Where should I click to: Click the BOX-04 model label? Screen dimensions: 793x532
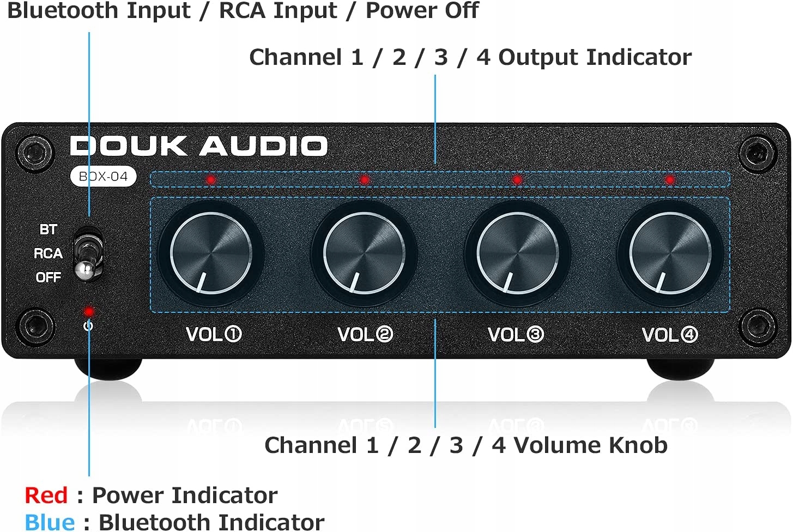point(103,176)
